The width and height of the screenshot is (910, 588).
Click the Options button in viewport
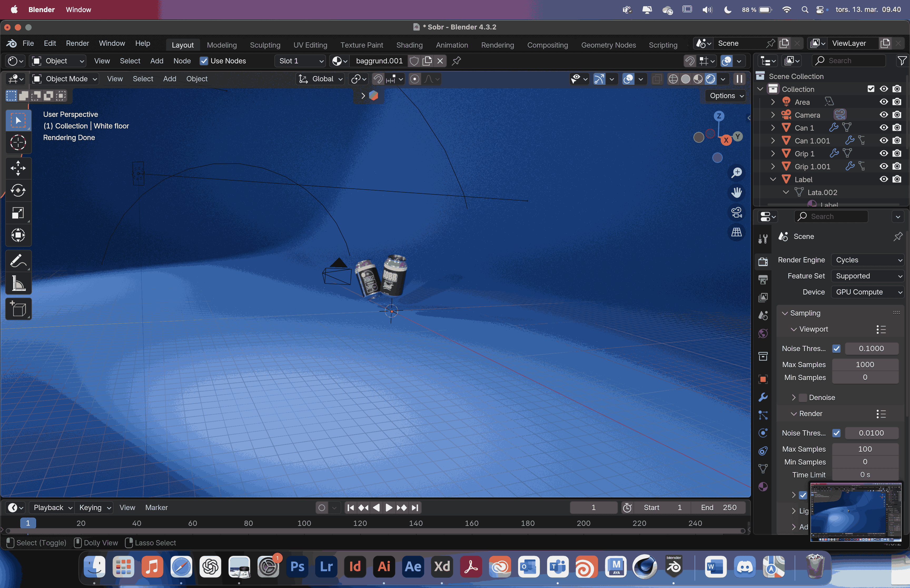(x=726, y=96)
